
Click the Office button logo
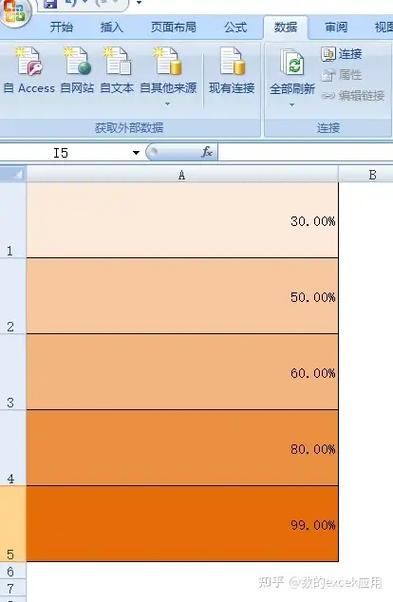click(x=14, y=11)
